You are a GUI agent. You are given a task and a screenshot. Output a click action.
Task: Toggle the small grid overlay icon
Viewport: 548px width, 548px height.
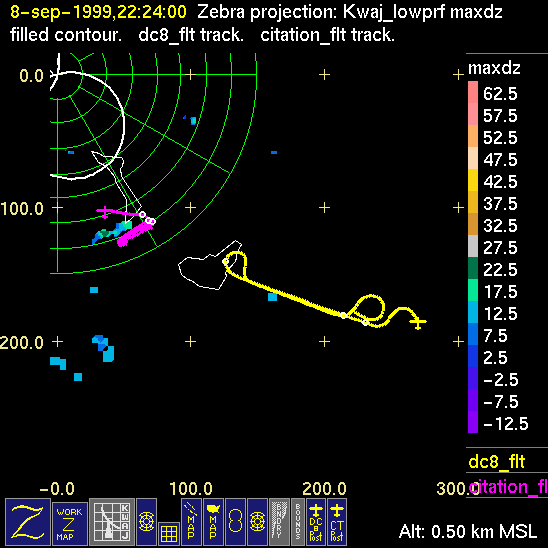pos(169,534)
